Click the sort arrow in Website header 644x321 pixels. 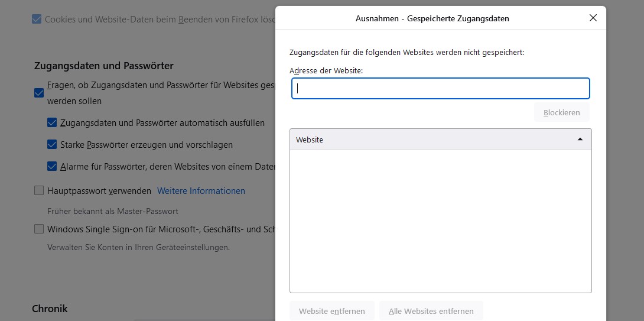[580, 140]
